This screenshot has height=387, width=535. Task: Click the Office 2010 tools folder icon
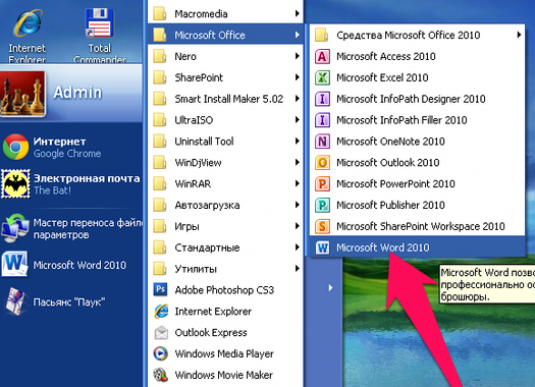pyautogui.click(x=322, y=35)
